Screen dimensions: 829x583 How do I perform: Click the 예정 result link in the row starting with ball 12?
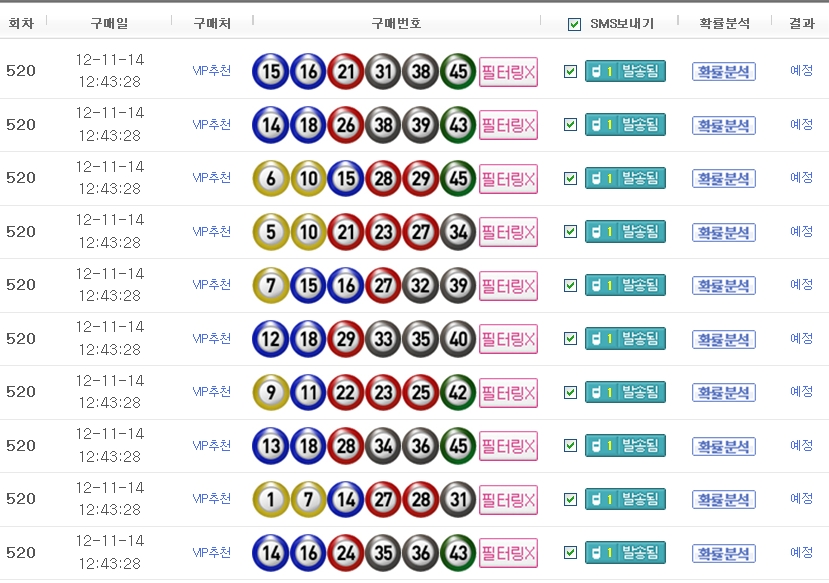[x=801, y=338]
